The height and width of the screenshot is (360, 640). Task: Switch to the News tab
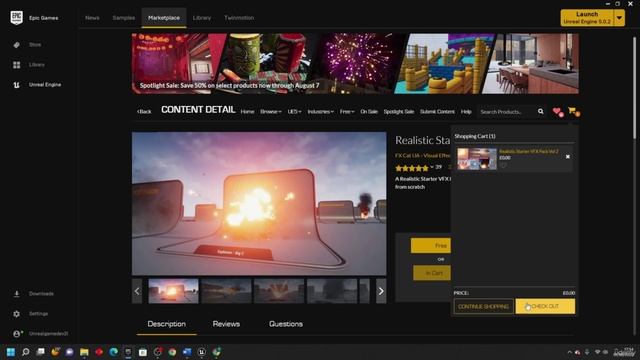[92, 18]
